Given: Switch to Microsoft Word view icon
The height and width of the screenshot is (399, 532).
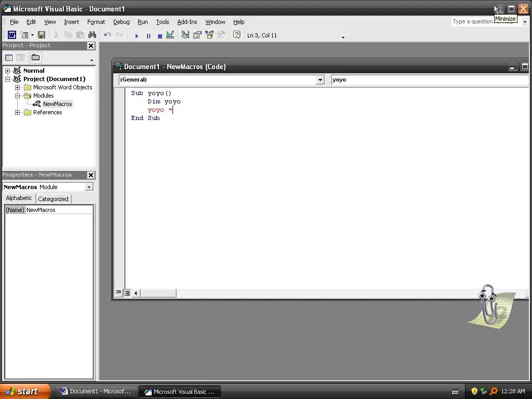Looking at the screenshot, I should tap(12, 35).
